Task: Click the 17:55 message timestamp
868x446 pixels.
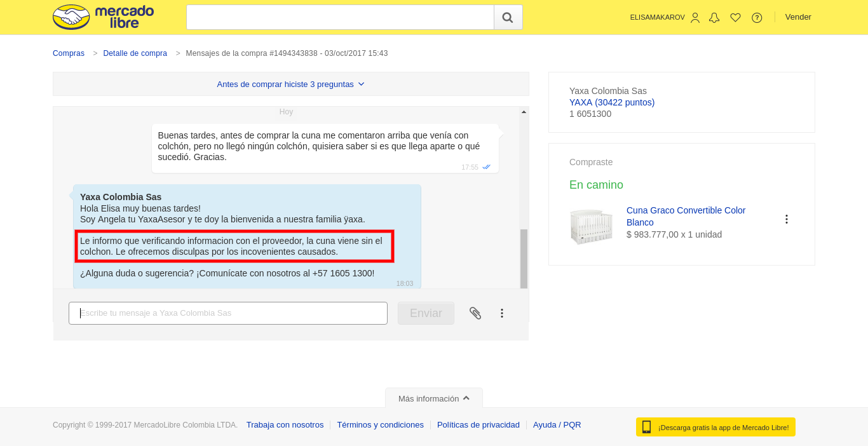Action: [470, 167]
